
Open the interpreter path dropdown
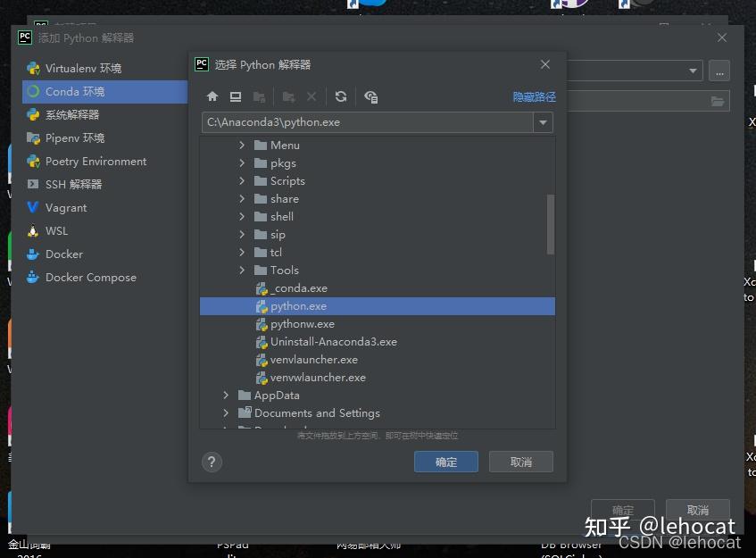tap(544, 122)
